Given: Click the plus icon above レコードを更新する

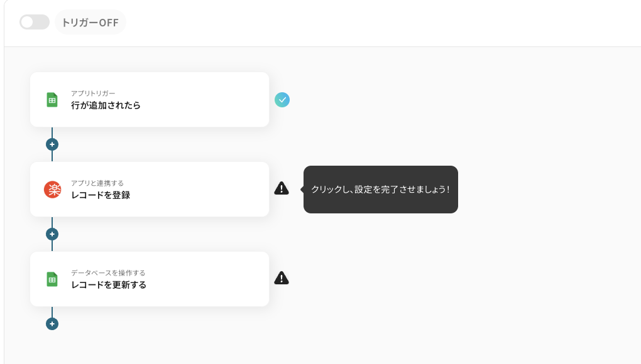Looking at the screenshot, I should (x=52, y=233).
